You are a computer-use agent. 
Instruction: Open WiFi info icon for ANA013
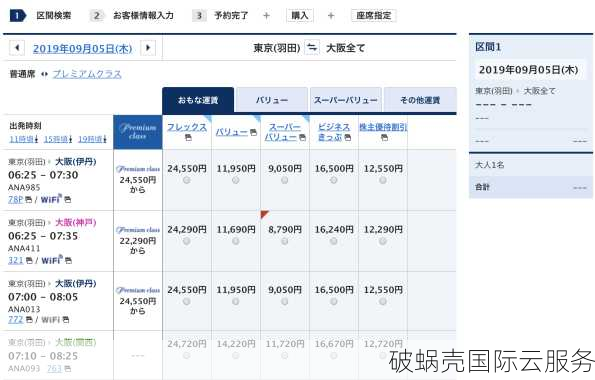pos(66,320)
